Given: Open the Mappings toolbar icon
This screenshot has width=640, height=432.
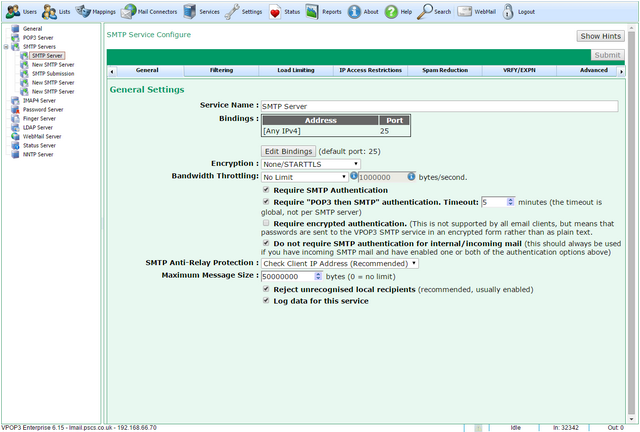Looking at the screenshot, I should click(83, 12).
